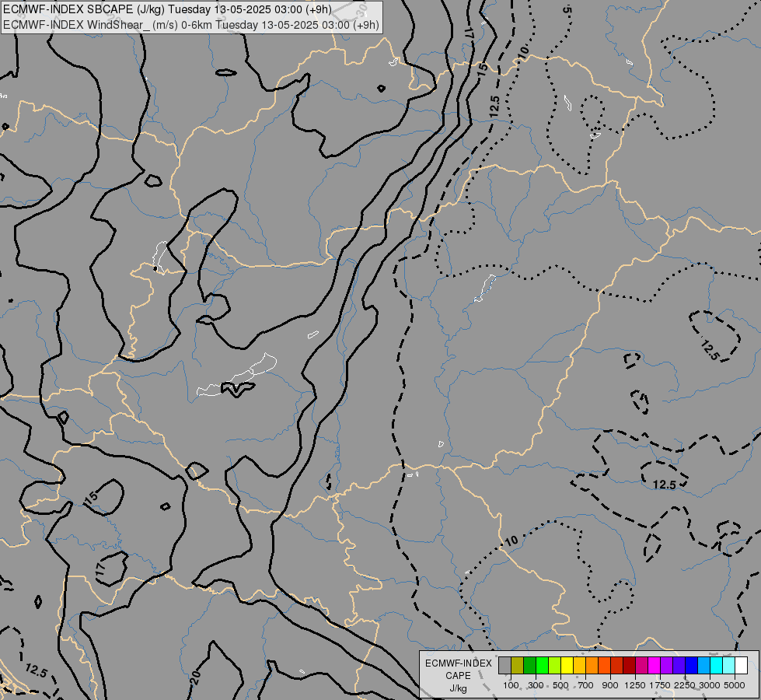761x700 pixels.
Task: Click the CAPE label in the legend box
Action: [x=458, y=676]
